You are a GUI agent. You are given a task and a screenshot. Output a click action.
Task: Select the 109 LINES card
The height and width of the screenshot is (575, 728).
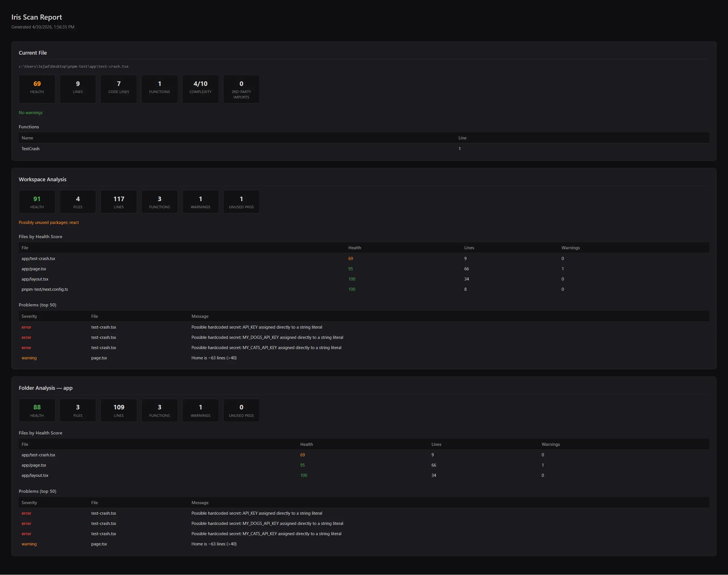click(x=119, y=410)
